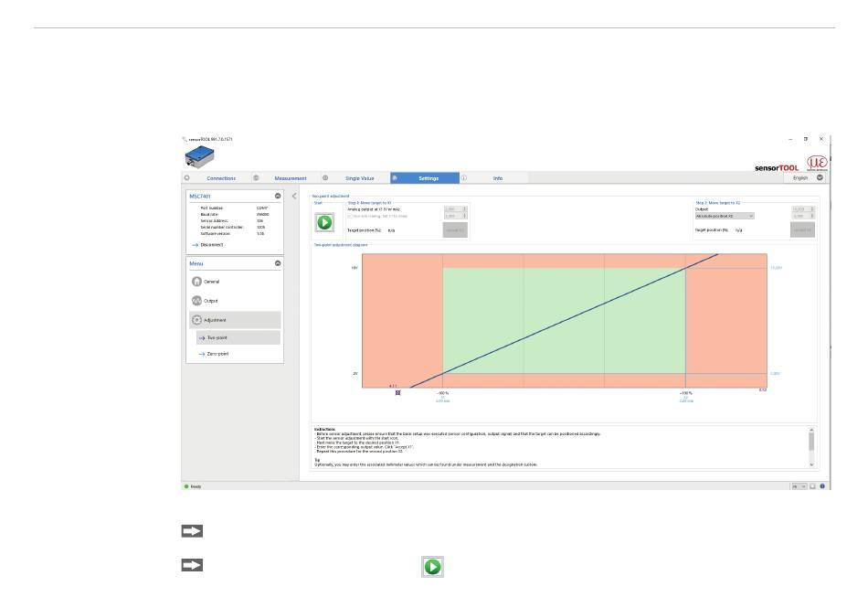Click the Disconnect link

pos(211,245)
